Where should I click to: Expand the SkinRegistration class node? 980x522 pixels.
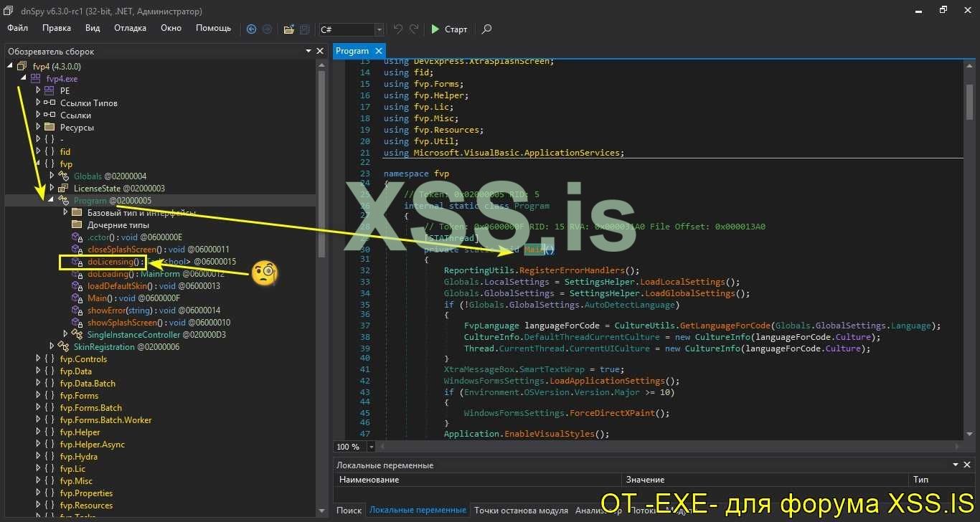52,347
